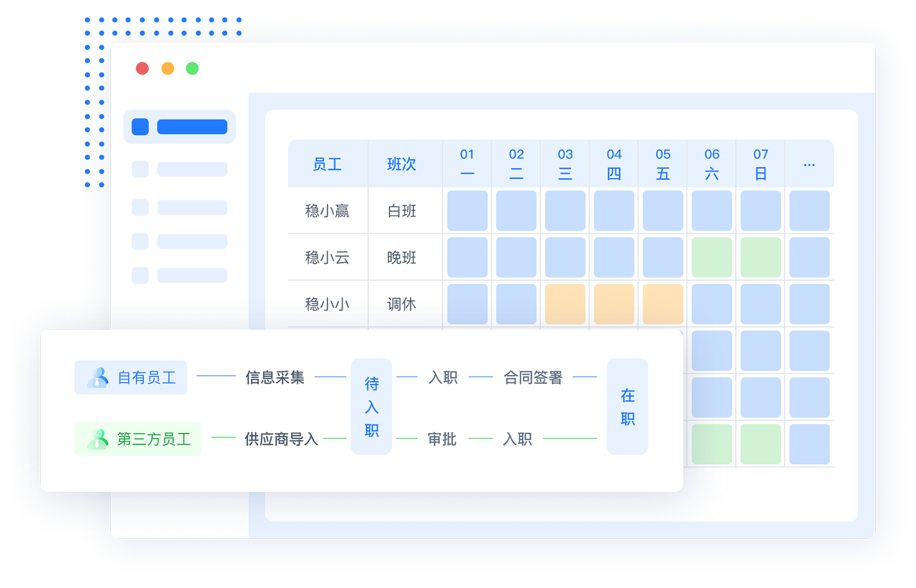Toggle 稳小小's Wednesday orange rest cell

pos(565,304)
